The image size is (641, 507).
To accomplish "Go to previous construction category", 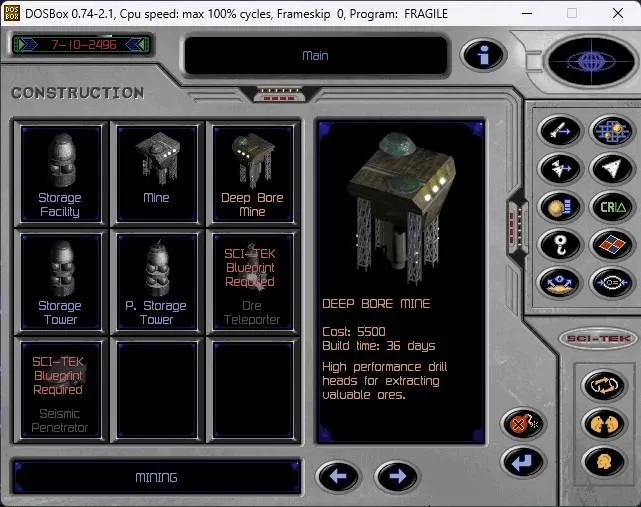I will point(337,477).
